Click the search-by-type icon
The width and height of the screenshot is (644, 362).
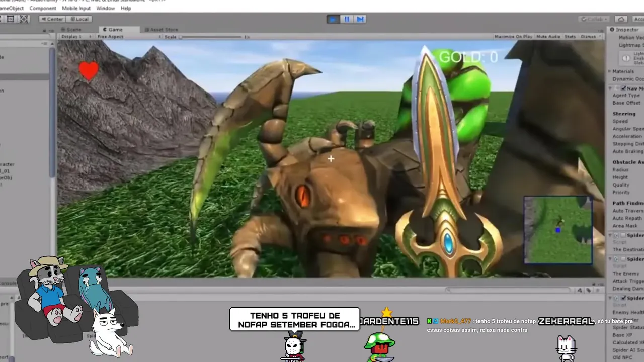pos(580,290)
